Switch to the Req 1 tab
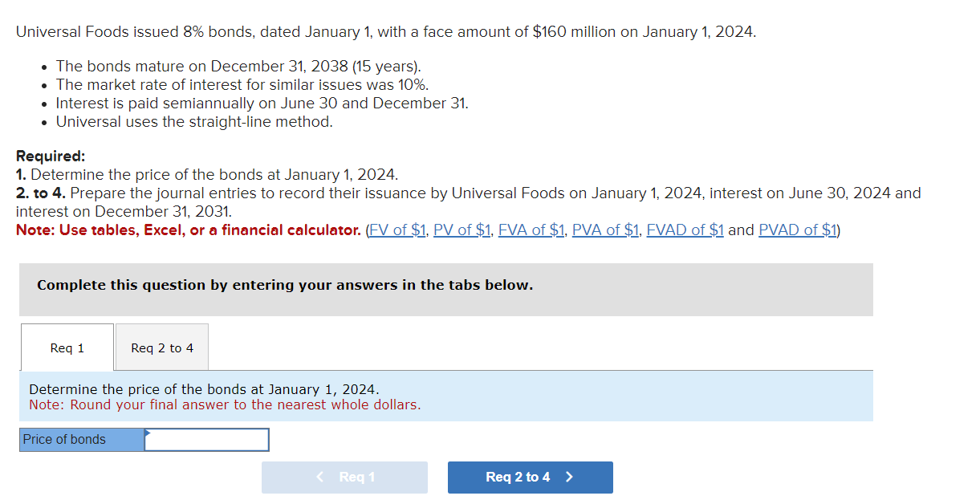 (x=67, y=347)
